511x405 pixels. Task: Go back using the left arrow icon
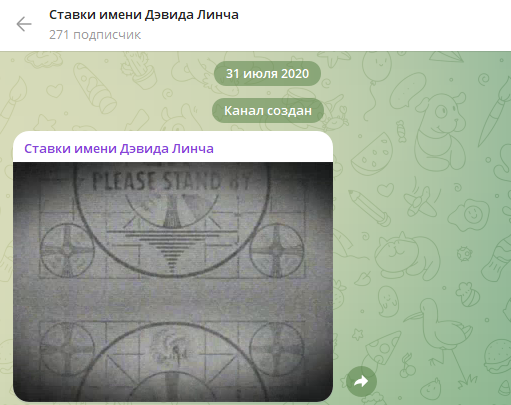pyautogui.click(x=24, y=24)
